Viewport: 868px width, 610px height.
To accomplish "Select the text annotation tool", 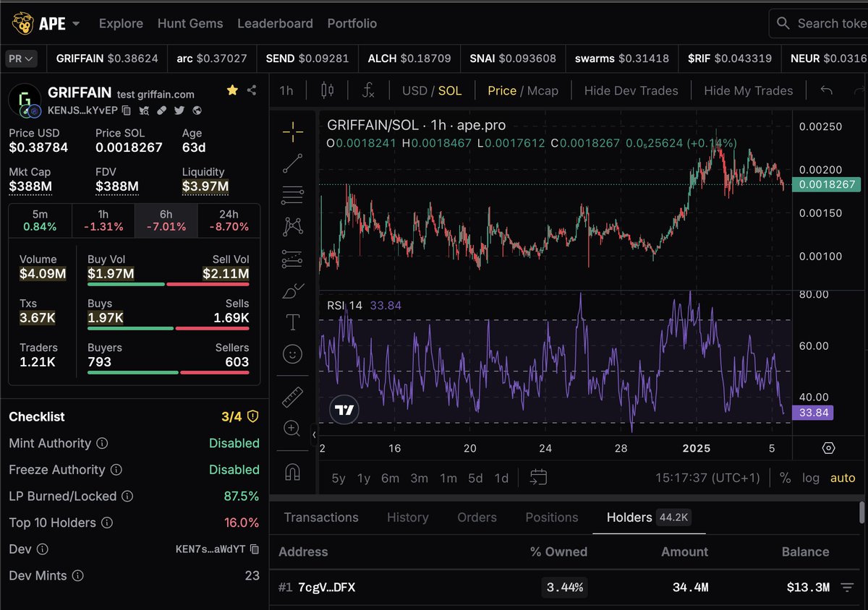I will tap(292, 322).
